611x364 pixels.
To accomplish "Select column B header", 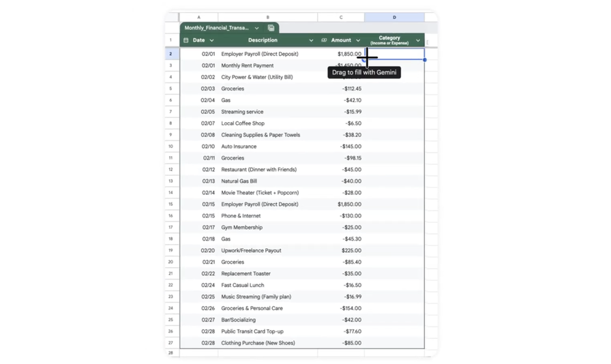I will click(267, 17).
